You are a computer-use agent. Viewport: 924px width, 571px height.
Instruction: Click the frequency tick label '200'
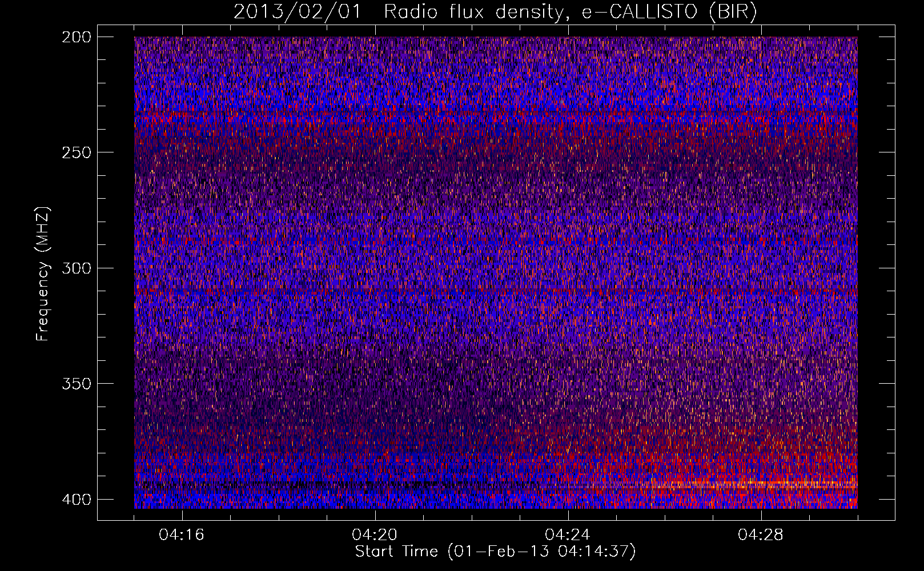pyautogui.click(x=76, y=37)
